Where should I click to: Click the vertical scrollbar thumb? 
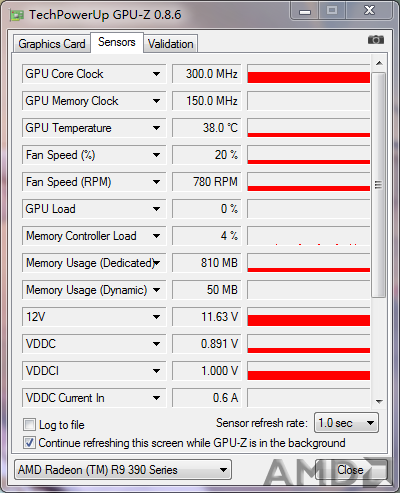point(379,185)
